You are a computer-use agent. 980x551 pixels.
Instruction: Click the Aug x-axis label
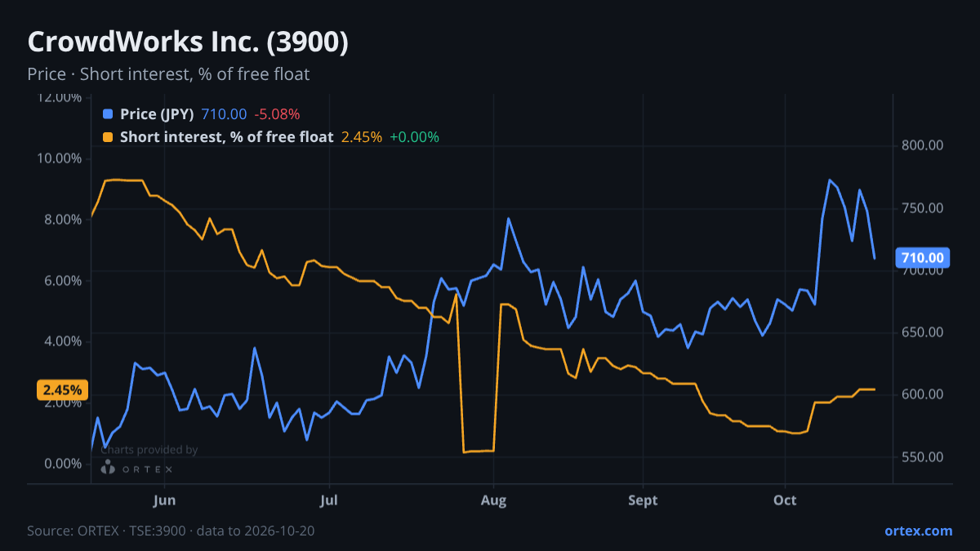tap(493, 500)
